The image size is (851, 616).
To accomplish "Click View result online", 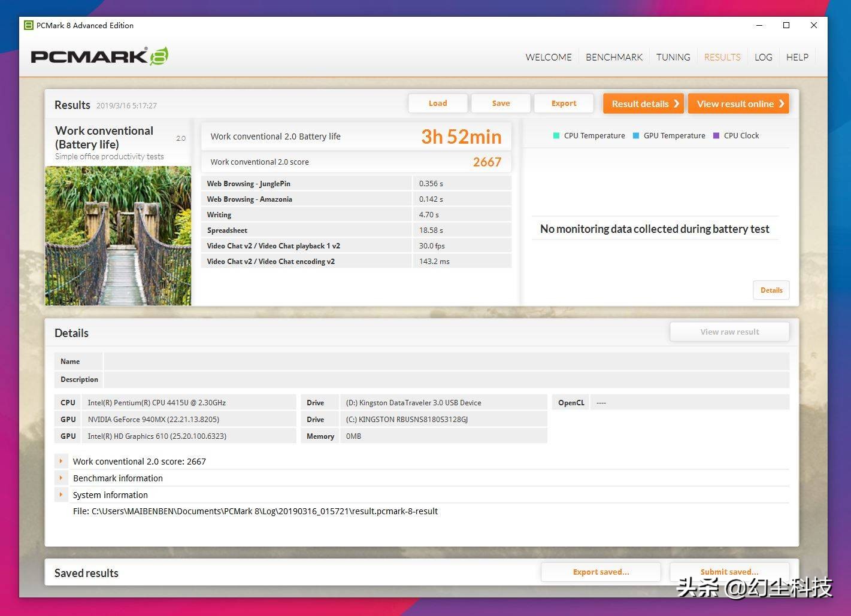I will click(x=738, y=104).
